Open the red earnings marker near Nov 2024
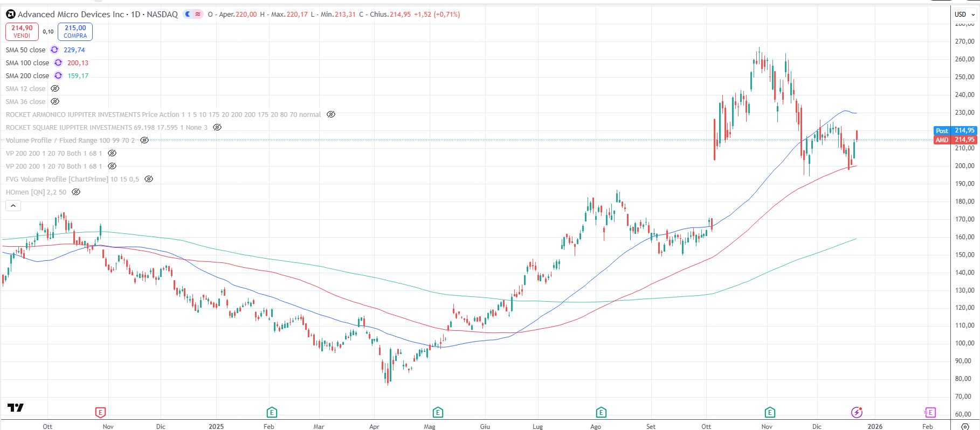980x430 pixels. [100, 413]
